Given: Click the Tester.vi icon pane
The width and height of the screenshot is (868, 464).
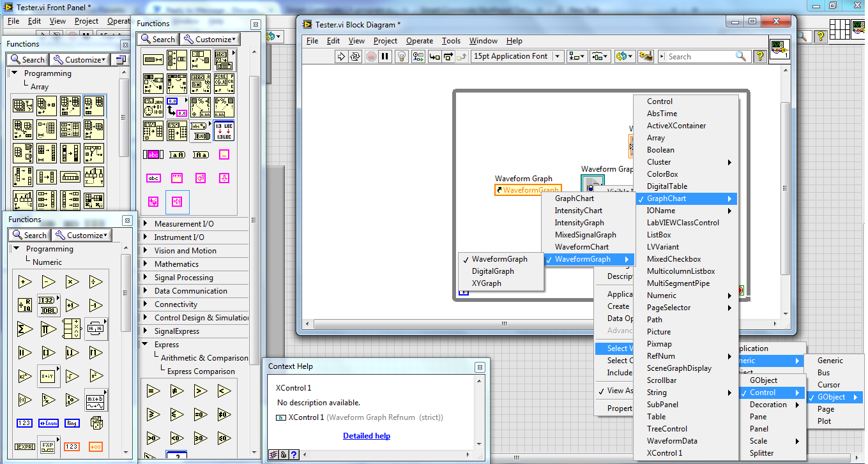Looking at the screenshot, I should [x=780, y=49].
